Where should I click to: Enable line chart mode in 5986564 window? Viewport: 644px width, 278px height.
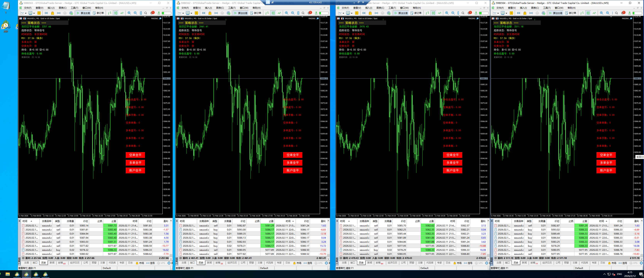594,13
